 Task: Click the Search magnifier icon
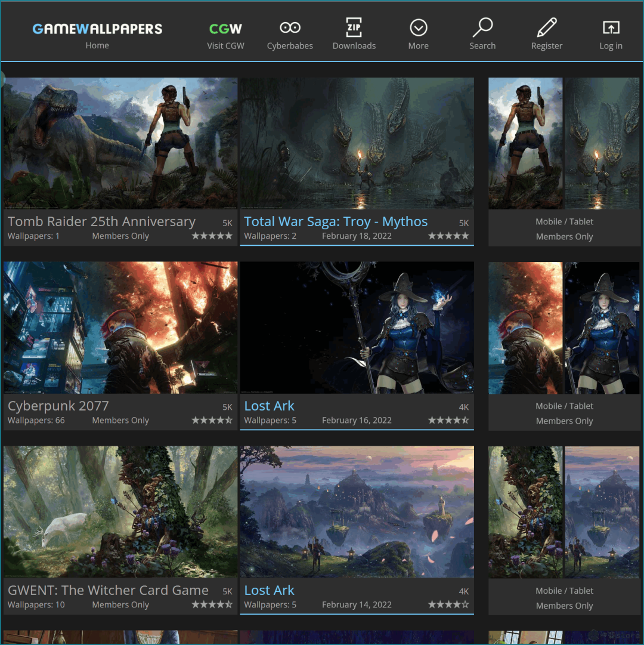pos(482,27)
